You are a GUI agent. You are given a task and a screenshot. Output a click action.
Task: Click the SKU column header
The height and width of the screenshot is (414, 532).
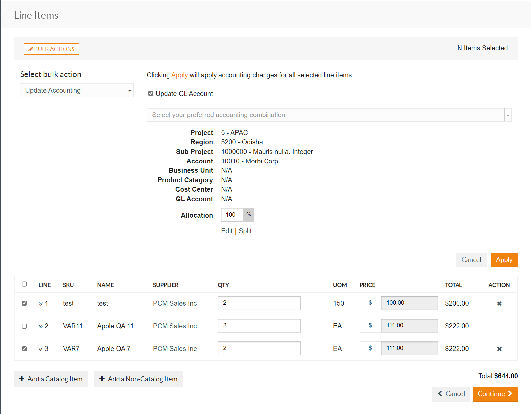click(68, 285)
